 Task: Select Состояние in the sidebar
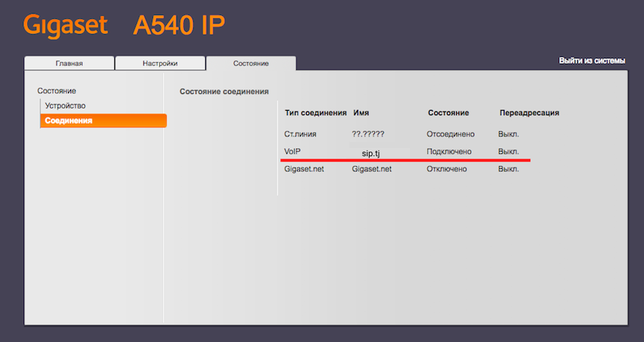(57, 91)
